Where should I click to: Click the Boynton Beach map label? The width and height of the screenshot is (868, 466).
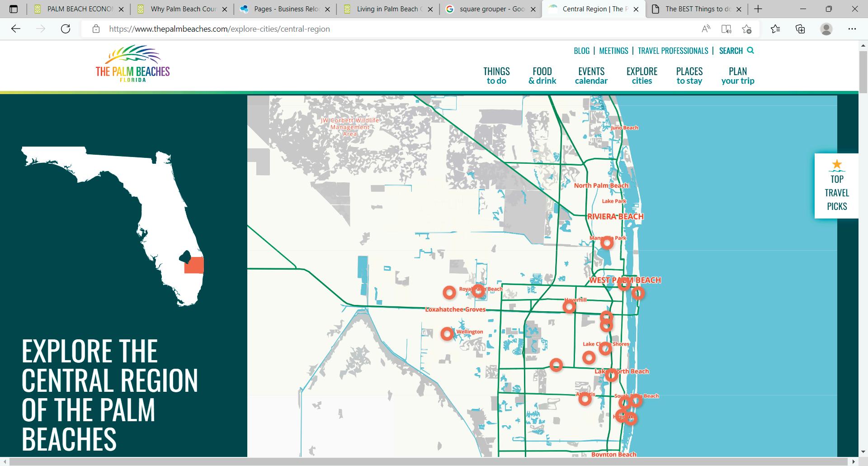tap(613, 454)
